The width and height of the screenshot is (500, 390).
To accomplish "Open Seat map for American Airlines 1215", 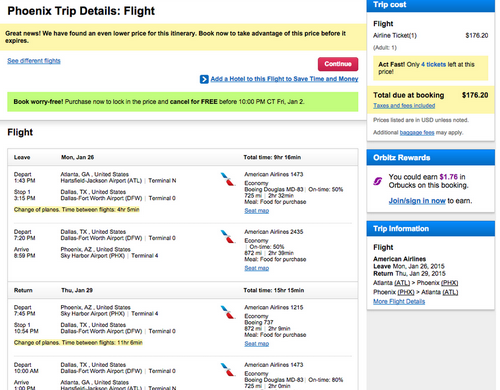I will 257,344.
